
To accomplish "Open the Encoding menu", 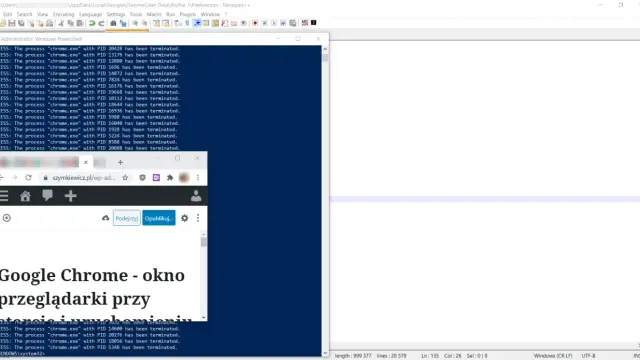I will pos(64,14).
